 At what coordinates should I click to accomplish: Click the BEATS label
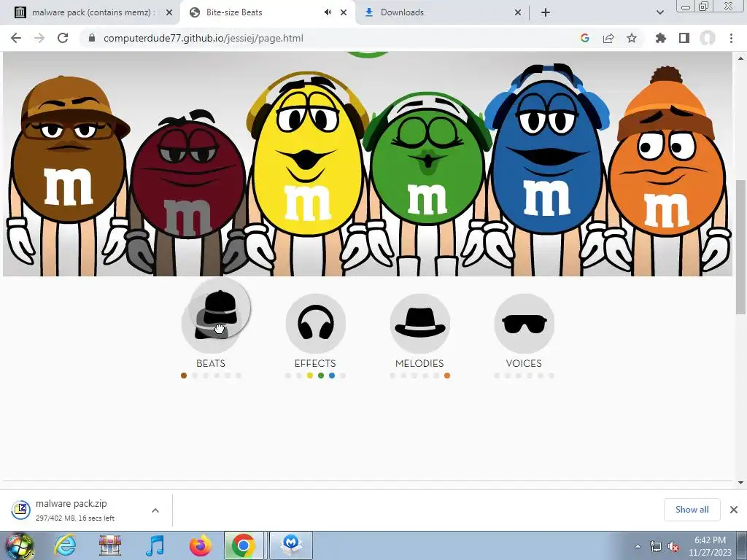pyautogui.click(x=211, y=363)
